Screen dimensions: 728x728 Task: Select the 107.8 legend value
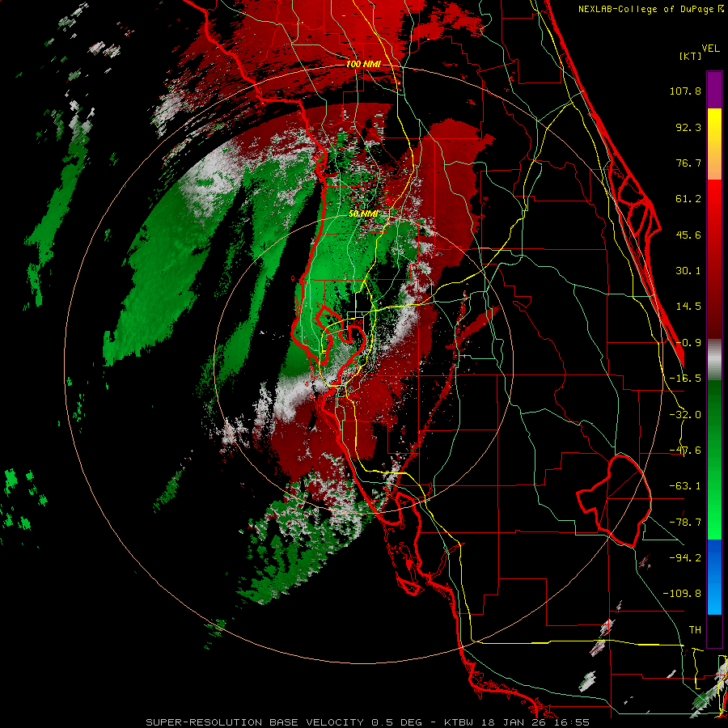pos(685,91)
